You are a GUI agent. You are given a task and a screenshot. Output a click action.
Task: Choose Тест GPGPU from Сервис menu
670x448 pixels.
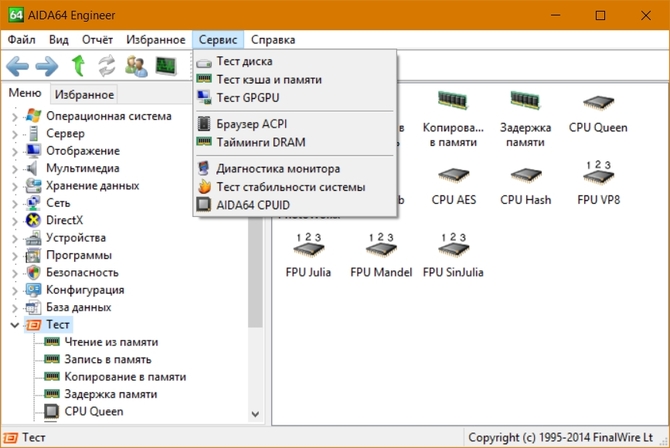295,98
